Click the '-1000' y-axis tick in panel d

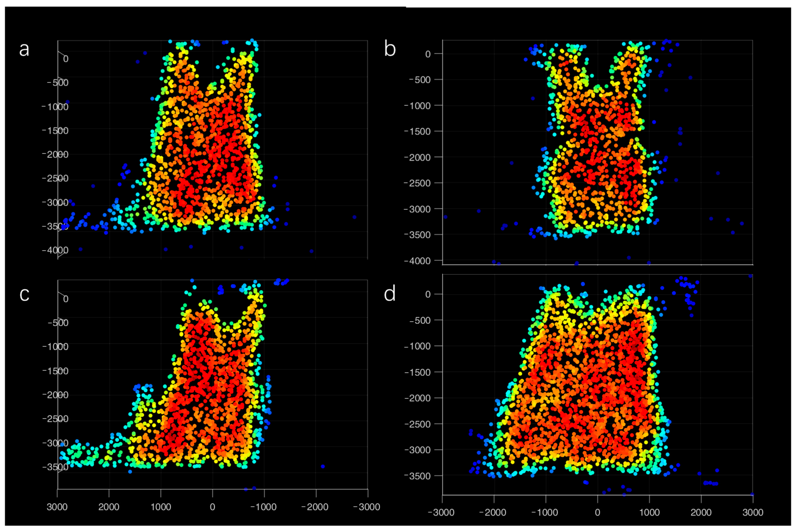(x=417, y=346)
